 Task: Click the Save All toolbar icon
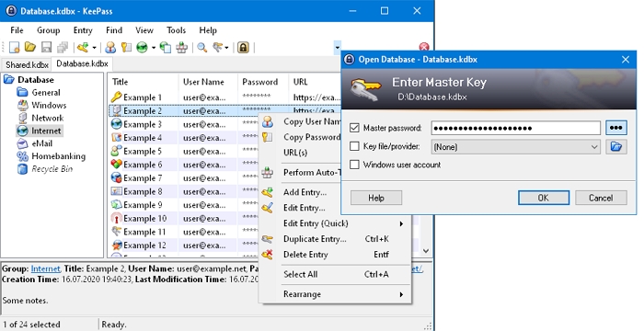63,47
